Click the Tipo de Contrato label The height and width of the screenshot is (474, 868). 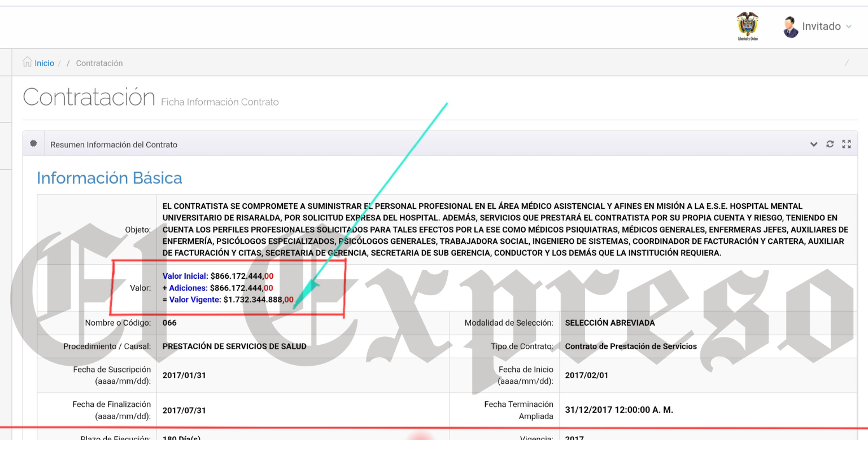tap(522, 346)
